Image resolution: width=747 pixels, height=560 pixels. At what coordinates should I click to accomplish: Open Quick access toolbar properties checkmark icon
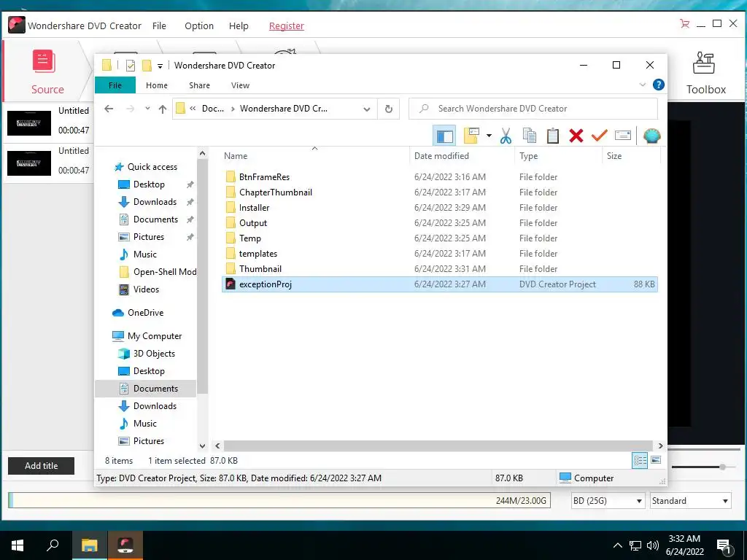click(x=130, y=66)
